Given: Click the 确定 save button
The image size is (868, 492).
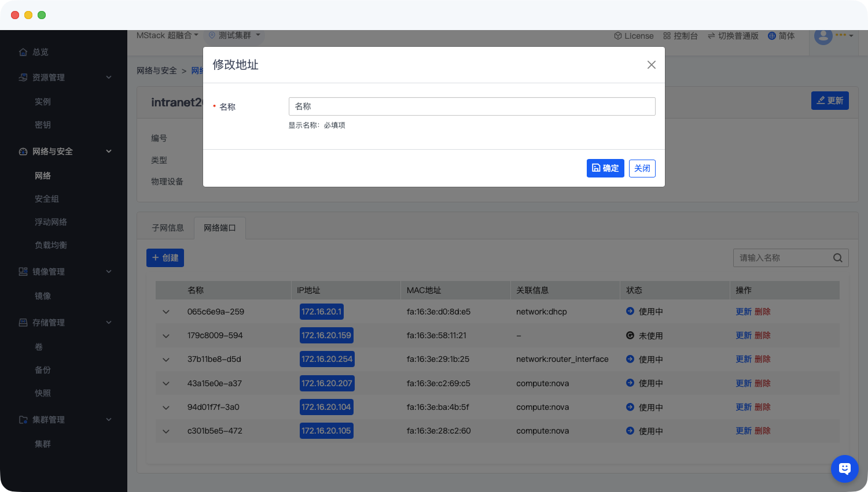Looking at the screenshot, I should coord(605,168).
